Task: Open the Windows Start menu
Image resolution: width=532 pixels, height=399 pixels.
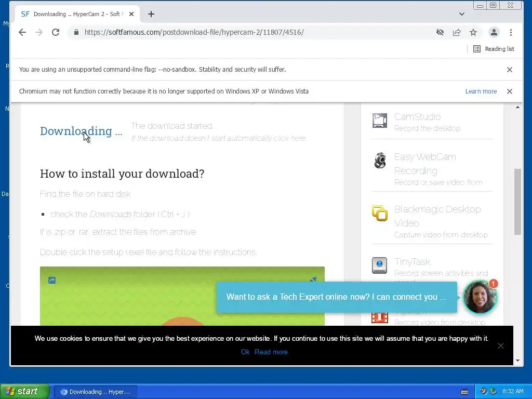Action: (x=24, y=392)
